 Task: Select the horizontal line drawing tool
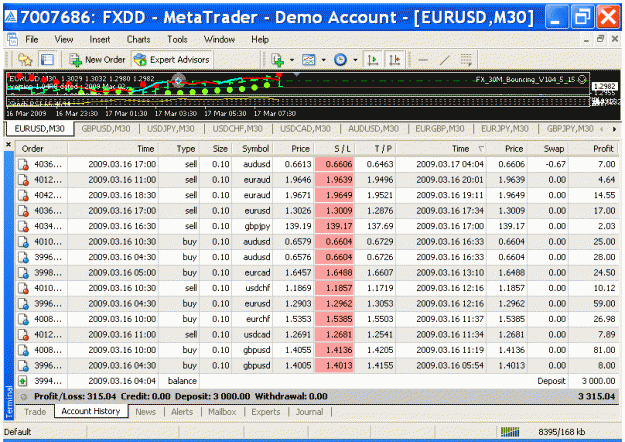click(423, 60)
